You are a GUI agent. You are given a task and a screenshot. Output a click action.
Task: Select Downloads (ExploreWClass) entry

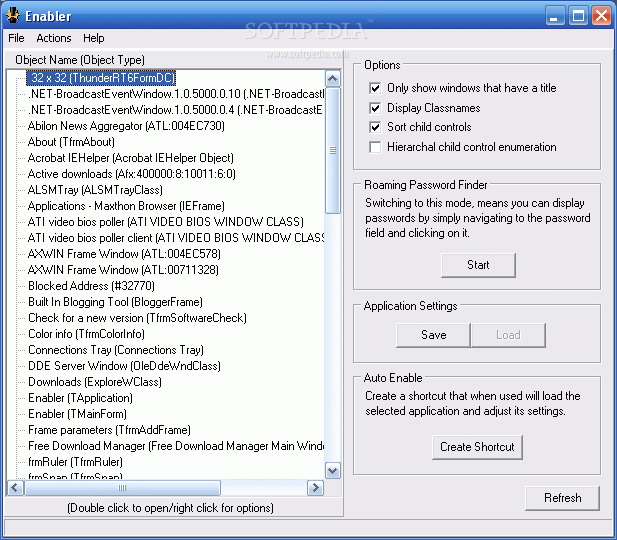94,382
